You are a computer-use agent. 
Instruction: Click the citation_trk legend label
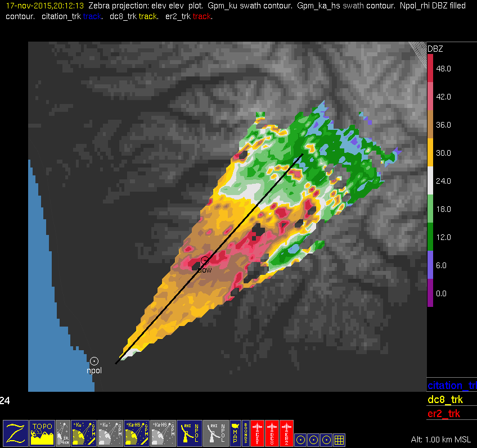tap(452, 386)
